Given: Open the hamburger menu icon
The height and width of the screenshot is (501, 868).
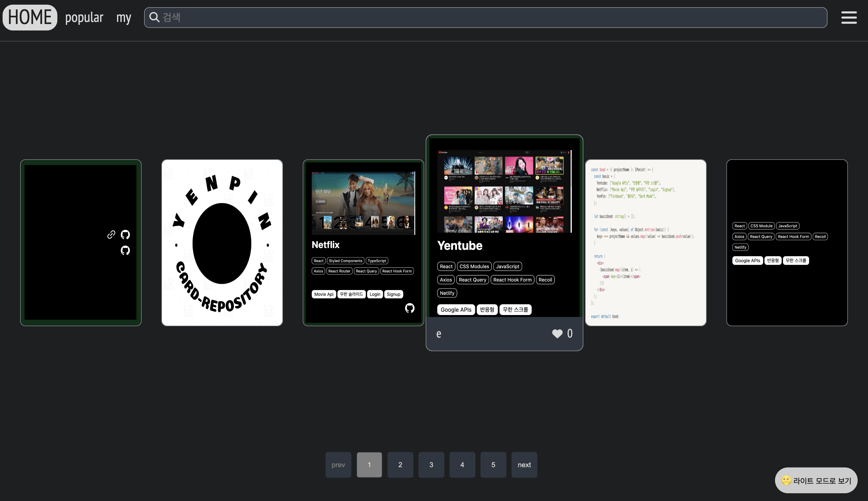Looking at the screenshot, I should (849, 18).
